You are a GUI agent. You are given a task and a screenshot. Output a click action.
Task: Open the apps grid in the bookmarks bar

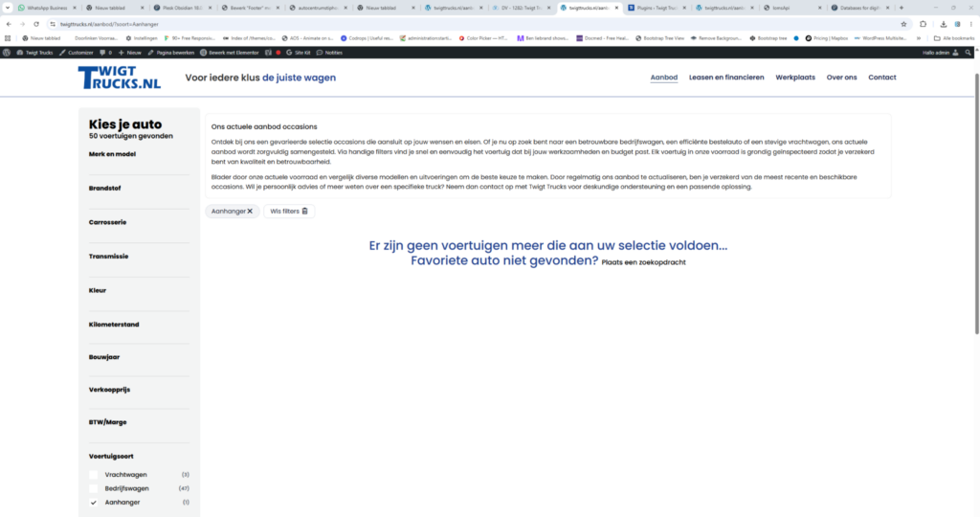click(8, 38)
